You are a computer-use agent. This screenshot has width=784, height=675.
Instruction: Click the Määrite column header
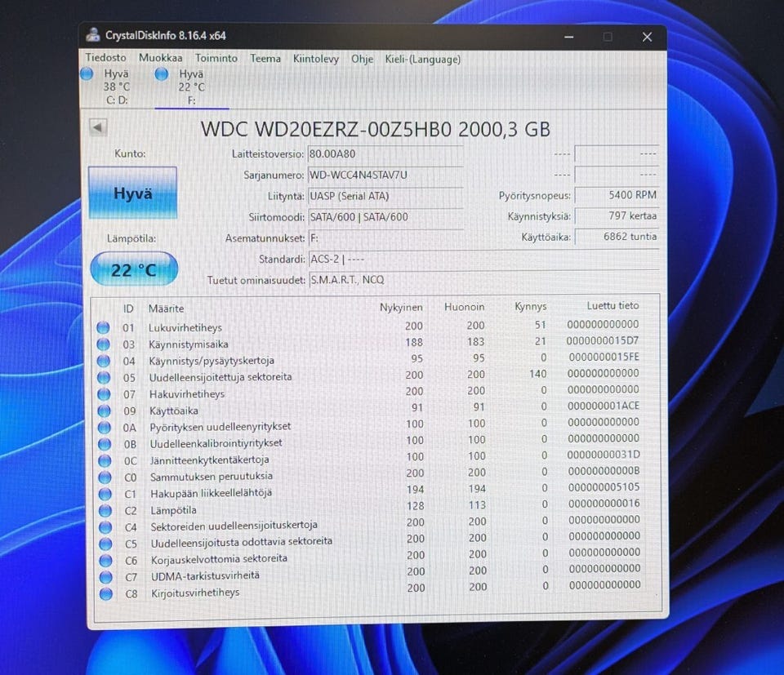[x=166, y=309]
